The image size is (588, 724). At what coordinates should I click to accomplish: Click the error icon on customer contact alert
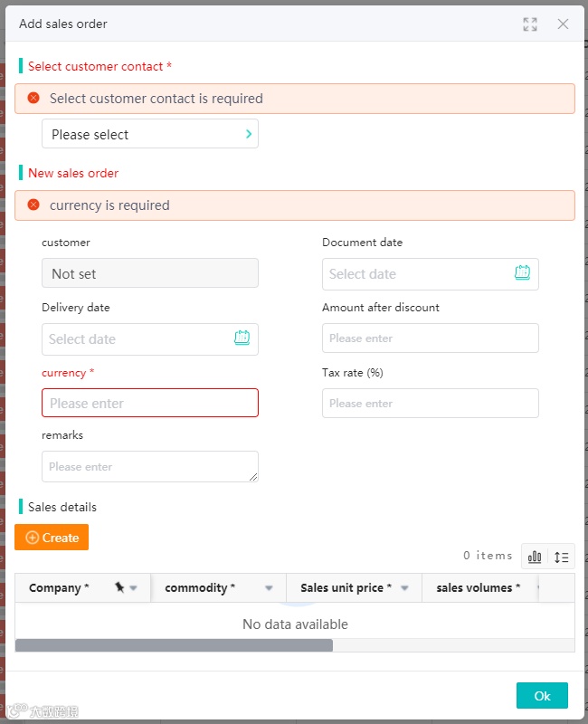[x=33, y=98]
